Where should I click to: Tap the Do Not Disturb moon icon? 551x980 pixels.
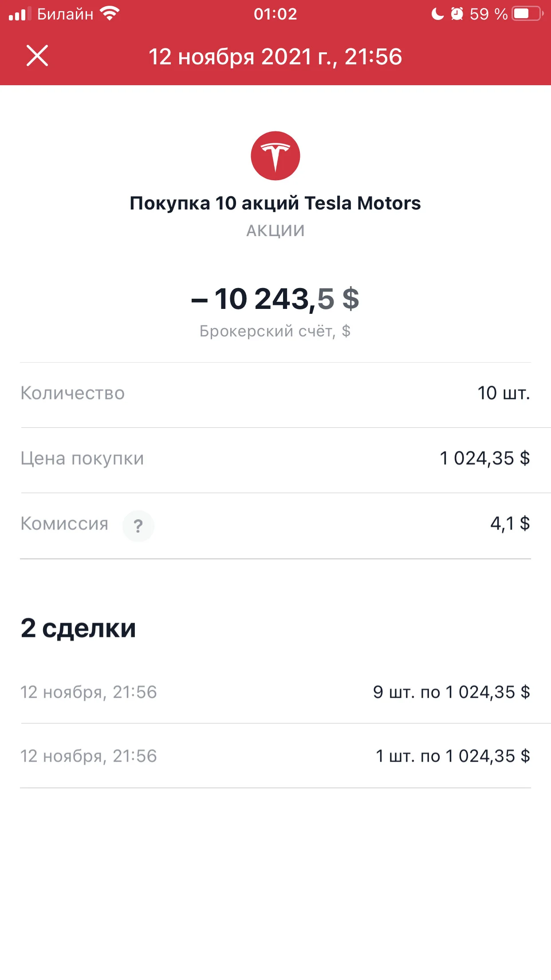pyautogui.click(x=437, y=14)
